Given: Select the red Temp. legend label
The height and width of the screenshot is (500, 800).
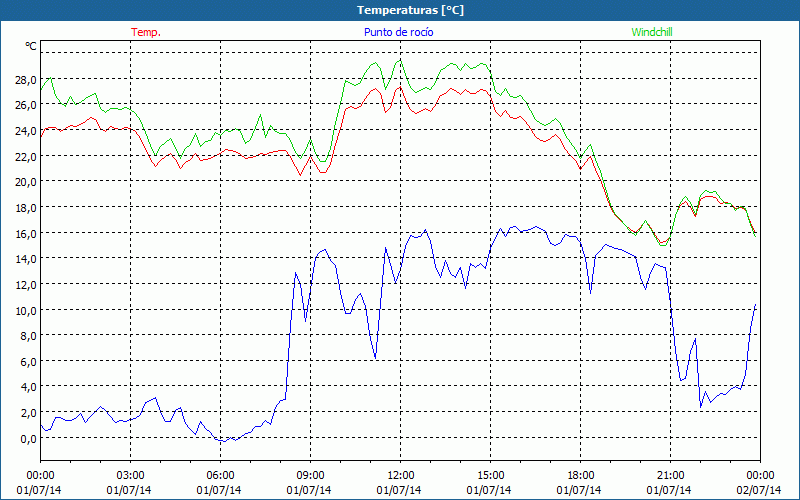Looking at the screenshot, I should 146,32.
